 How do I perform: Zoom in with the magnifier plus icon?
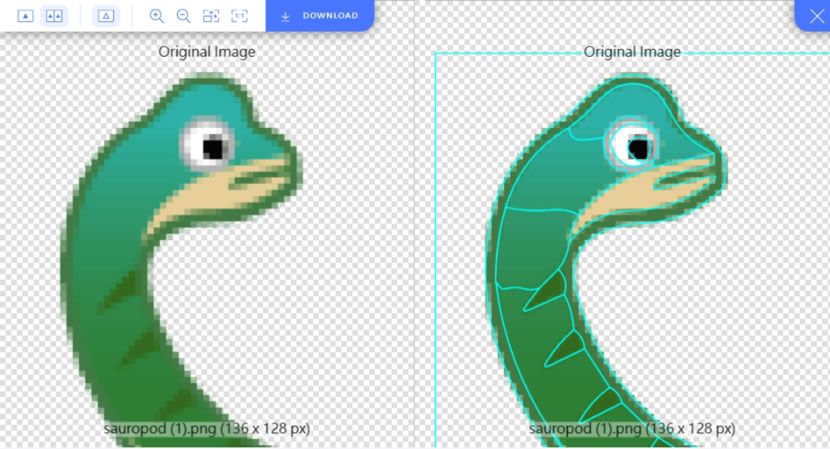pos(156,16)
